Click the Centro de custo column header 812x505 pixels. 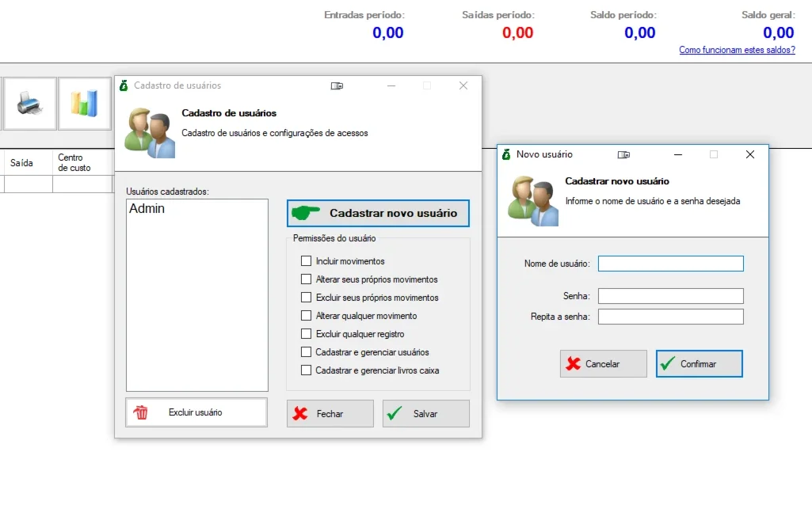(82, 162)
